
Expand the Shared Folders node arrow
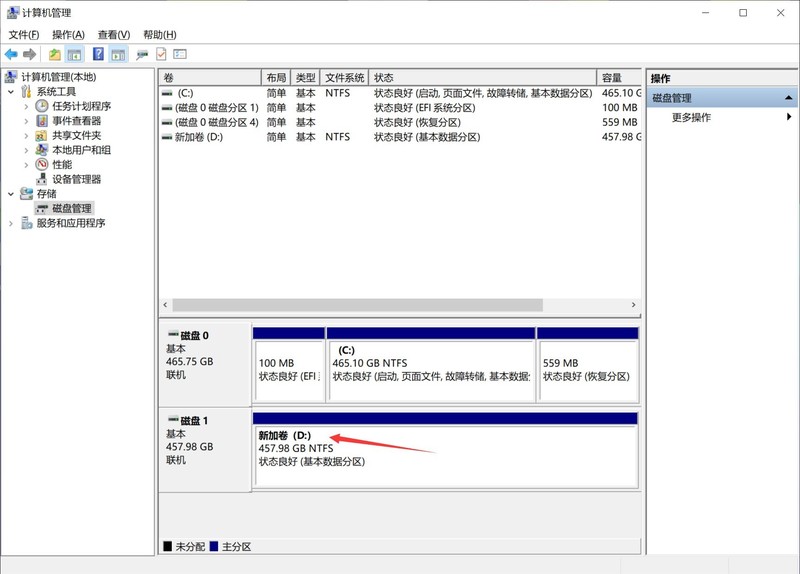(x=26, y=136)
